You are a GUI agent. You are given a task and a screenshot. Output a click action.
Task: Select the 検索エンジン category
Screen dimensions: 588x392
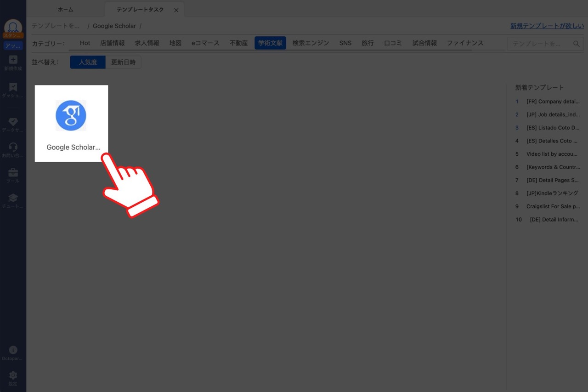point(311,43)
